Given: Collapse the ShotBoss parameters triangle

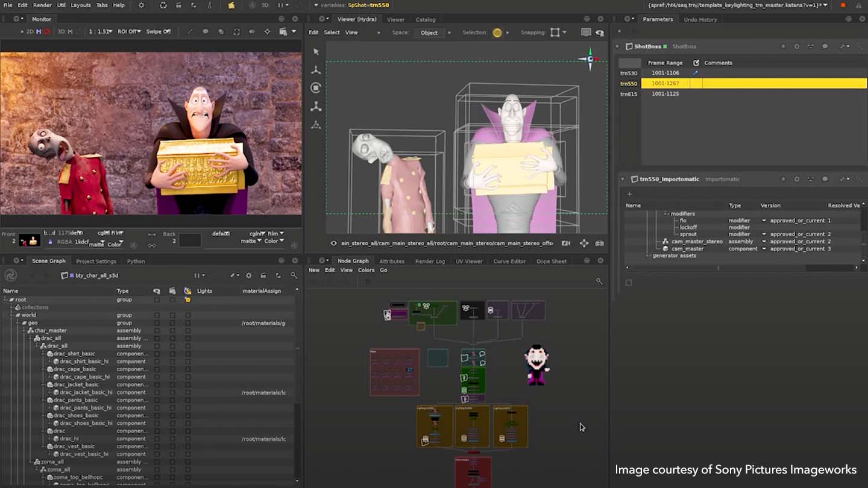Looking at the screenshot, I should pos(618,46).
